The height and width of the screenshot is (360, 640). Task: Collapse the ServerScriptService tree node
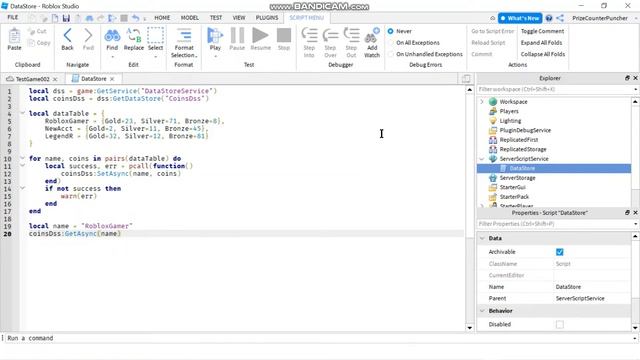[482, 159]
